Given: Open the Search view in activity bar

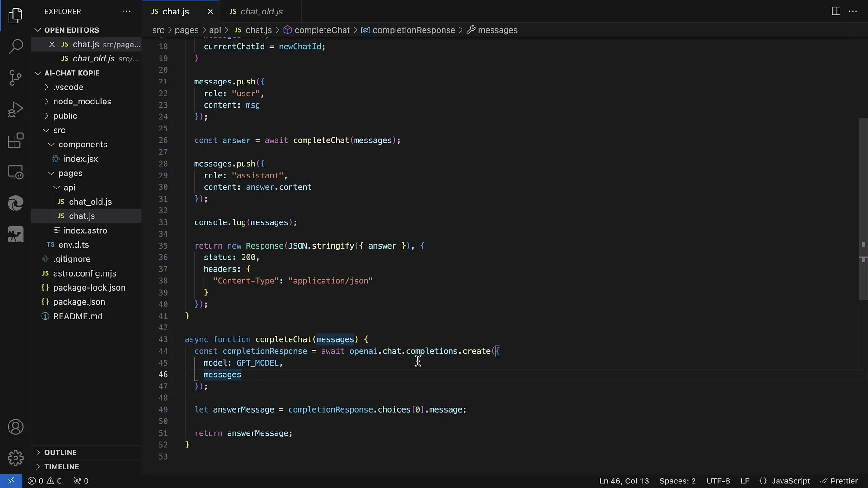Looking at the screenshot, I should pyautogui.click(x=15, y=47).
